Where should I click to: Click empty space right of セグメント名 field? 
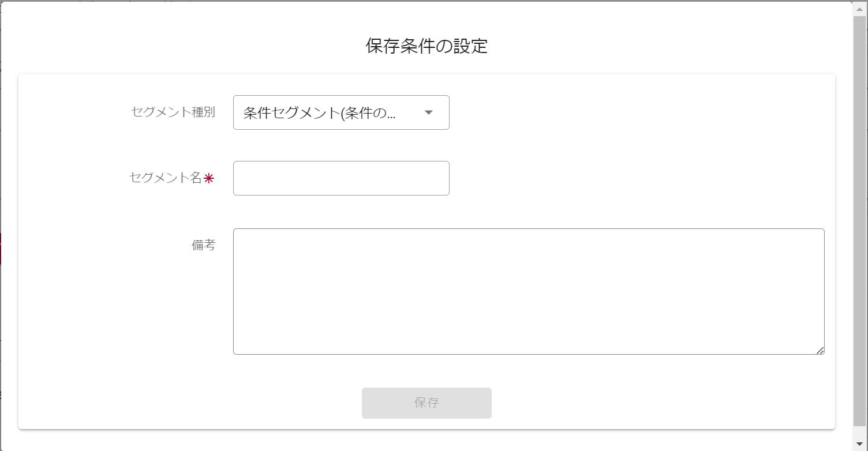pos(635,178)
